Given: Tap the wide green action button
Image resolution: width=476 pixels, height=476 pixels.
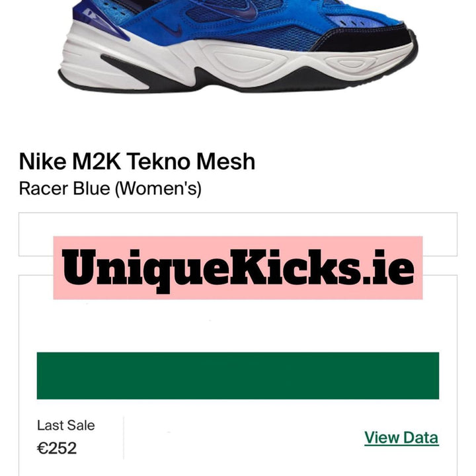Looking at the screenshot, I should (238, 376).
